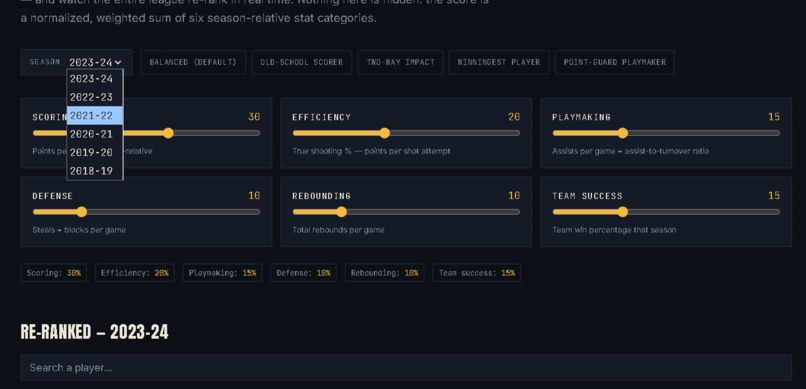Click the Defense weight slider handle
The width and height of the screenshot is (806, 389).
[x=81, y=212]
